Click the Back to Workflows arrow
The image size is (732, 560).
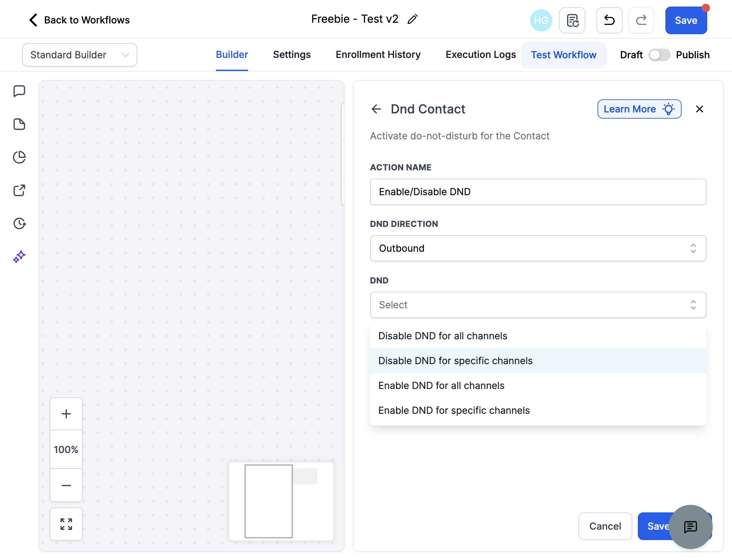click(33, 20)
